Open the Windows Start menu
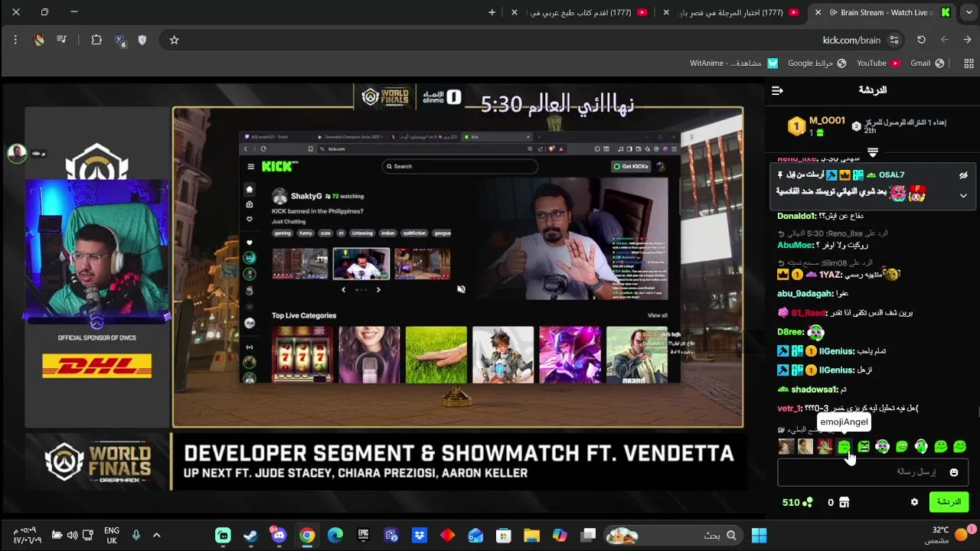This screenshot has width=980, height=551. (759, 535)
